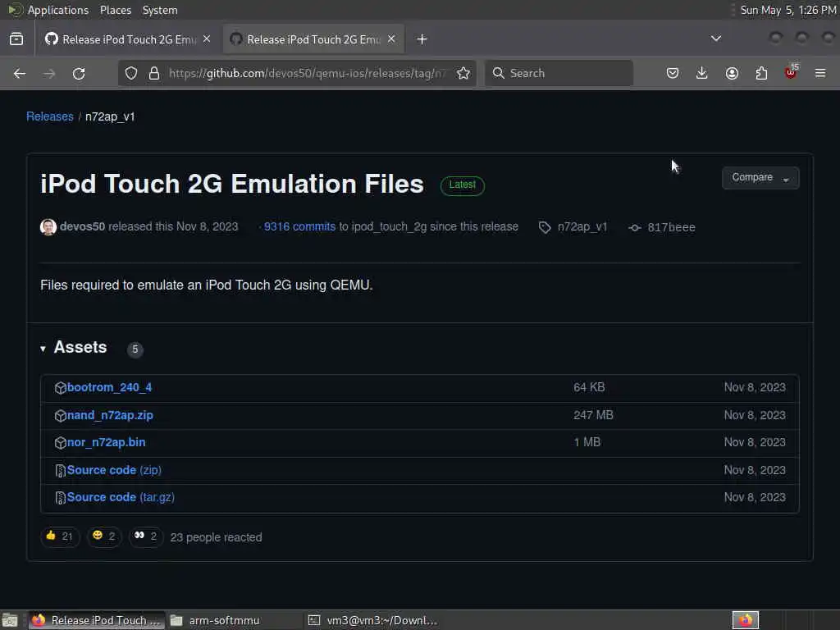Viewport: 840px width, 630px height.
Task: Close the second Release iPod Touch tab
Action: (x=391, y=39)
